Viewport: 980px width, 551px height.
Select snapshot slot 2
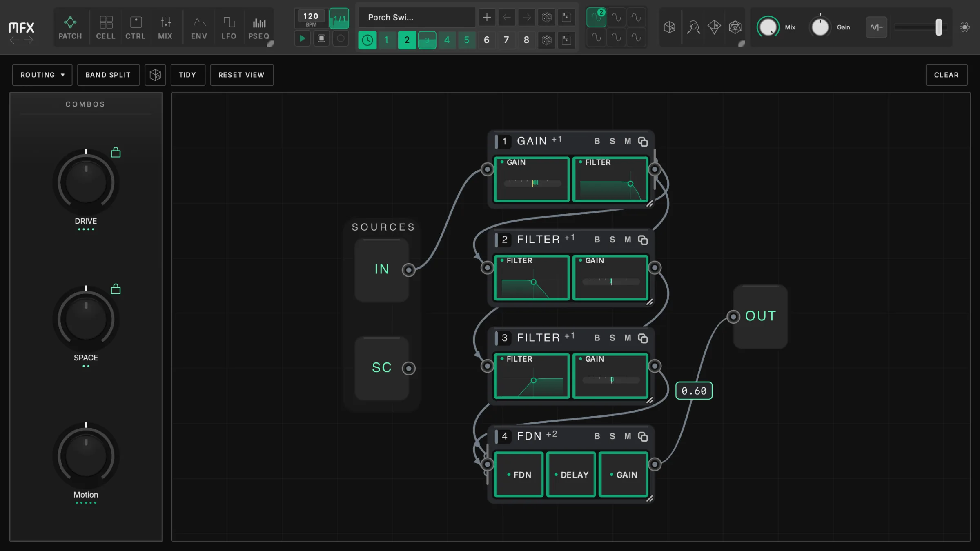point(407,40)
